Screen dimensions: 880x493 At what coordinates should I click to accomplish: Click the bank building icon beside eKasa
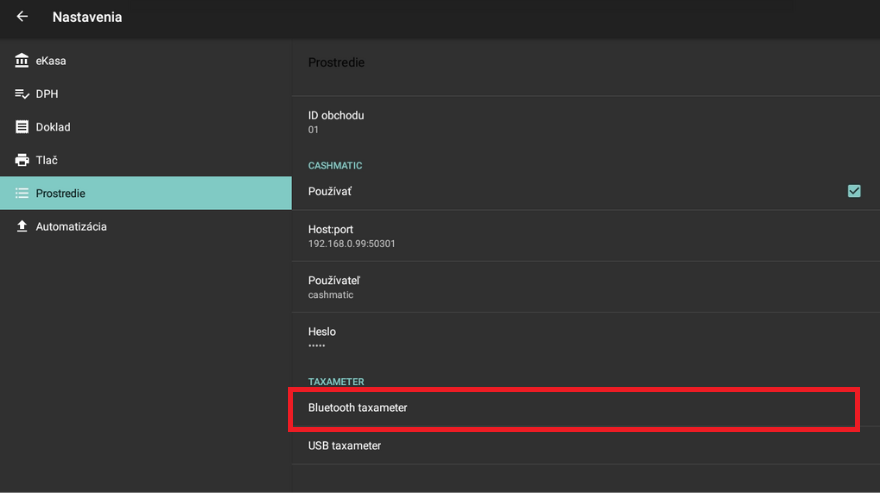22,61
